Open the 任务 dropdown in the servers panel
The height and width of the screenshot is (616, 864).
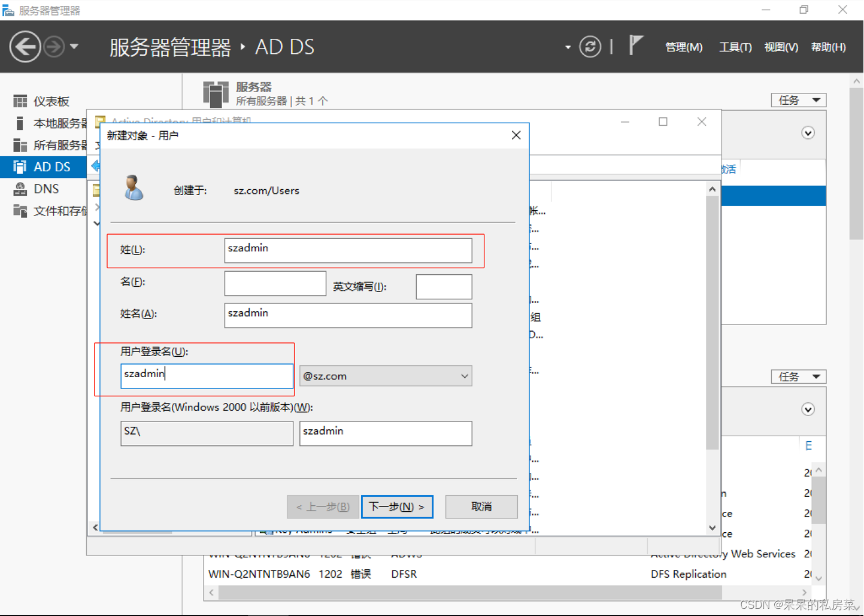coord(799,100)
